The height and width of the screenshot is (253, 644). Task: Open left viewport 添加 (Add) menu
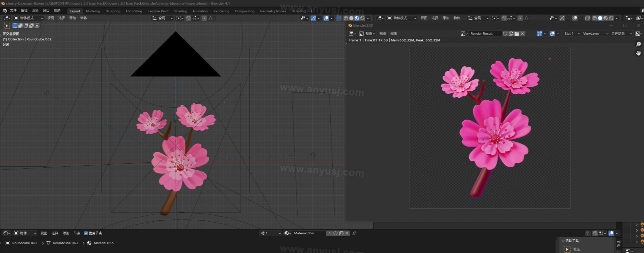(72, 18)
